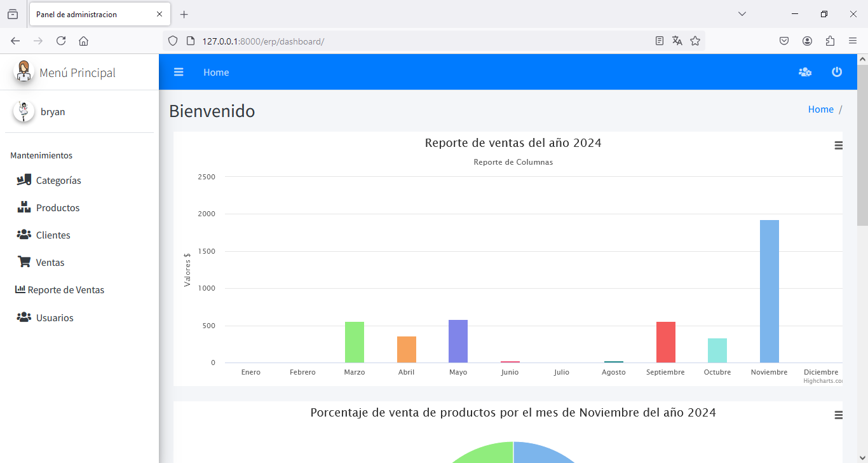Click the bryan user avatar
Viewport: 868px width, 463px height.
click(x=24, y=111)
